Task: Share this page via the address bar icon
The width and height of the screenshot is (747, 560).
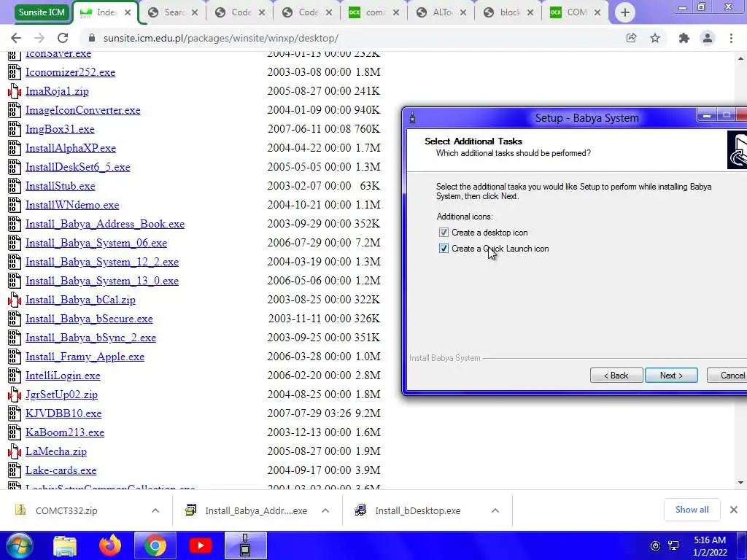Action: coord(631,38)
